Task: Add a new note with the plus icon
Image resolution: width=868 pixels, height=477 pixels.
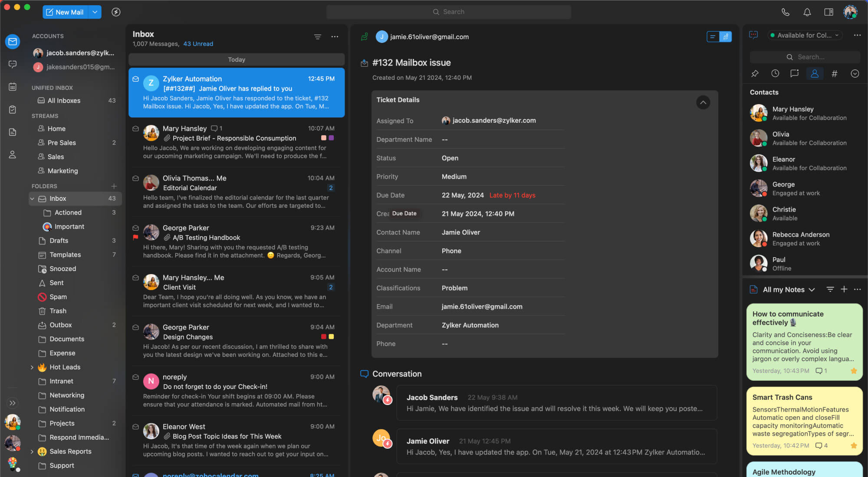Action: coord(844,289)
